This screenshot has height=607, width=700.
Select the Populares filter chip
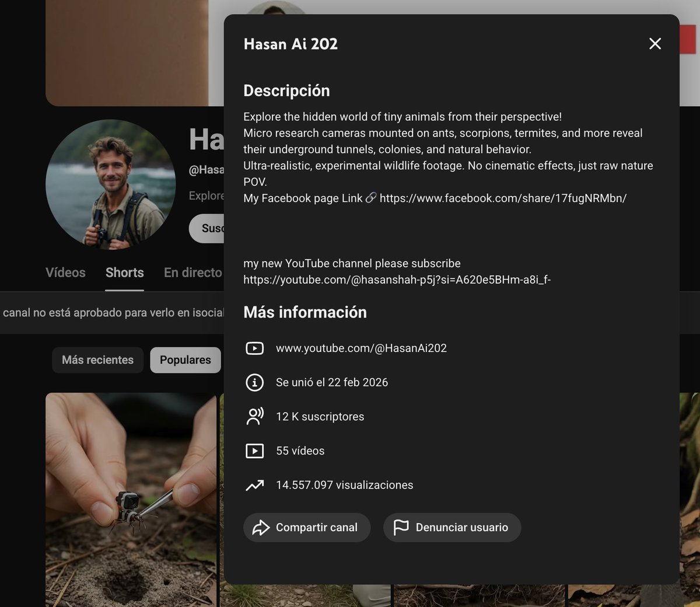pyautogui.click(x=185, y=360)
